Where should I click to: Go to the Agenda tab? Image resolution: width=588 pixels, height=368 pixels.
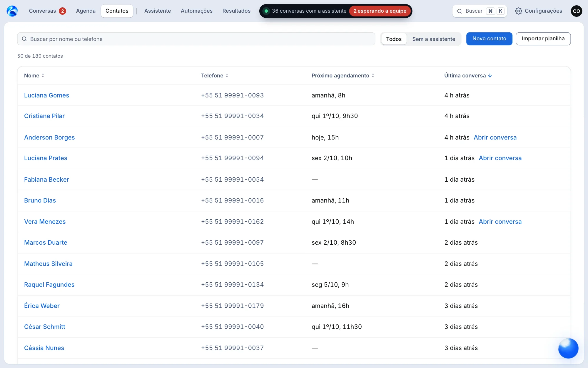pyautogui.click(x=86, y=11)
